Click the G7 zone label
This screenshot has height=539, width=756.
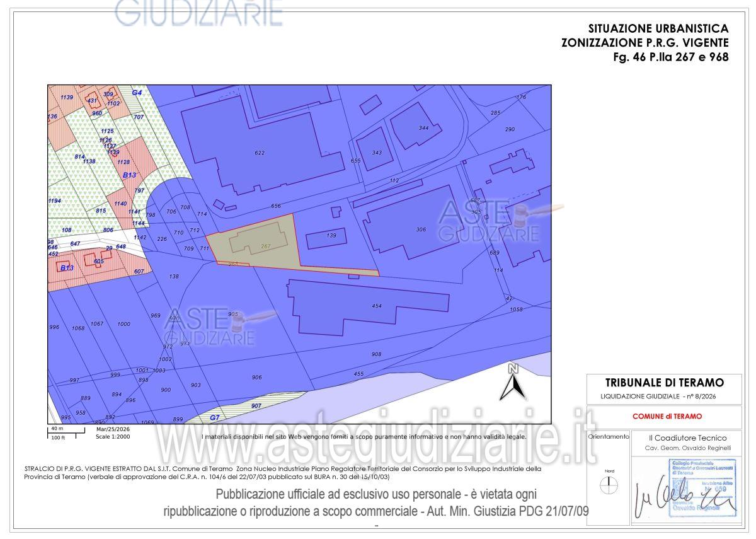tap(214, 417)
